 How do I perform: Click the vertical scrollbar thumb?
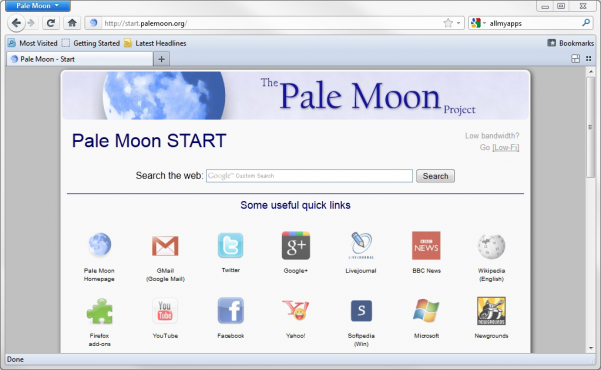click(590, 127)
